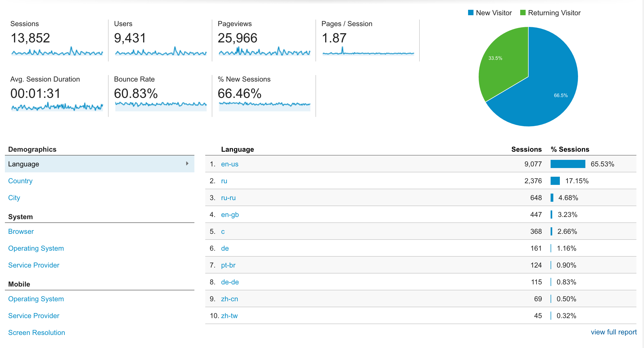Click the view full report link
Image resolution: width=644 pixels, height=348 pixels.
614,332
